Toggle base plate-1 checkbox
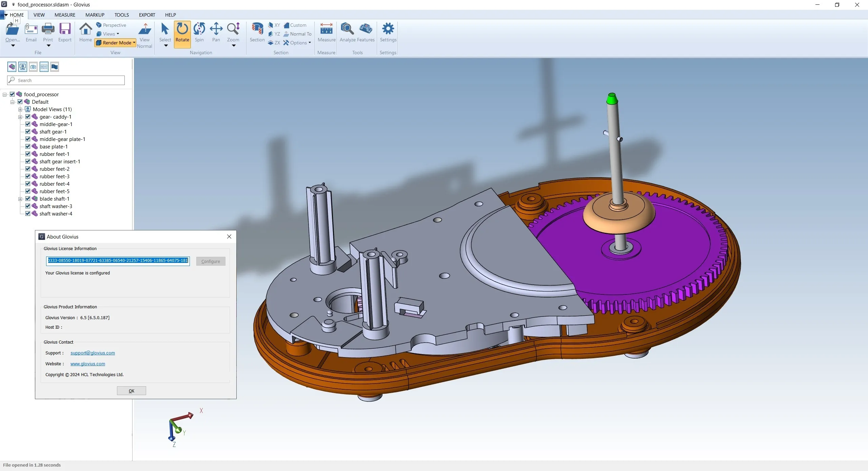This screenshot has height=471, width=868. click(x=28, y=146)
